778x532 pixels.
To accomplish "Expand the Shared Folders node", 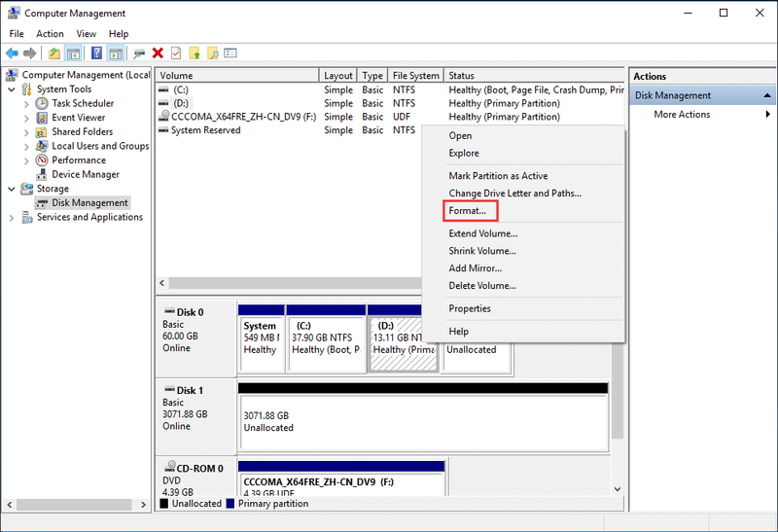I will [x=26, y=132].
